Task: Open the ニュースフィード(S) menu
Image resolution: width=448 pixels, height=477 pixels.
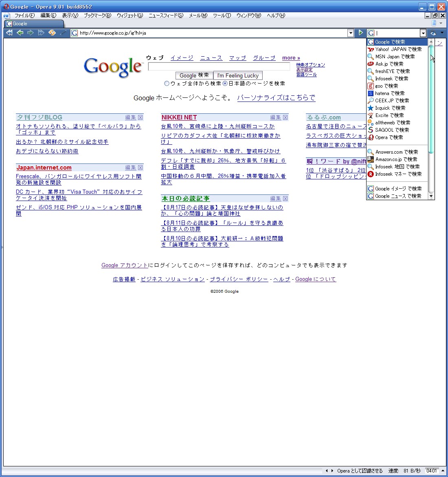Action: pos(166,15)
